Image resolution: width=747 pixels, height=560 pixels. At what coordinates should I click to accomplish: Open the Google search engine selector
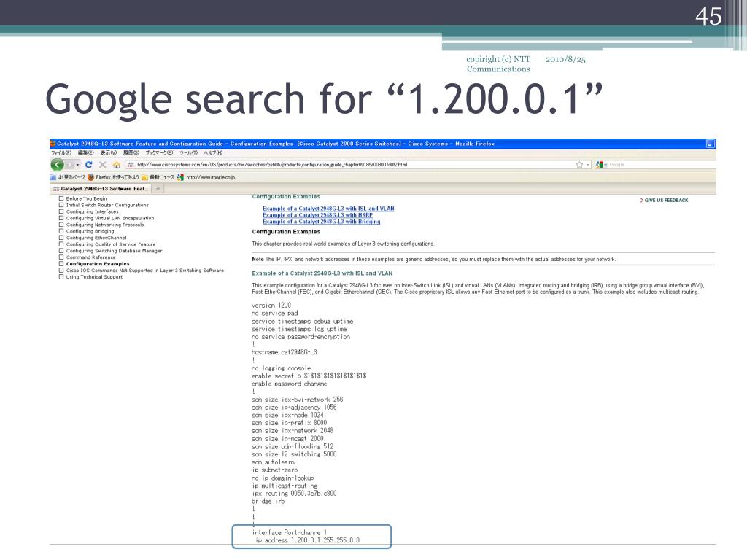click(601, 165)
